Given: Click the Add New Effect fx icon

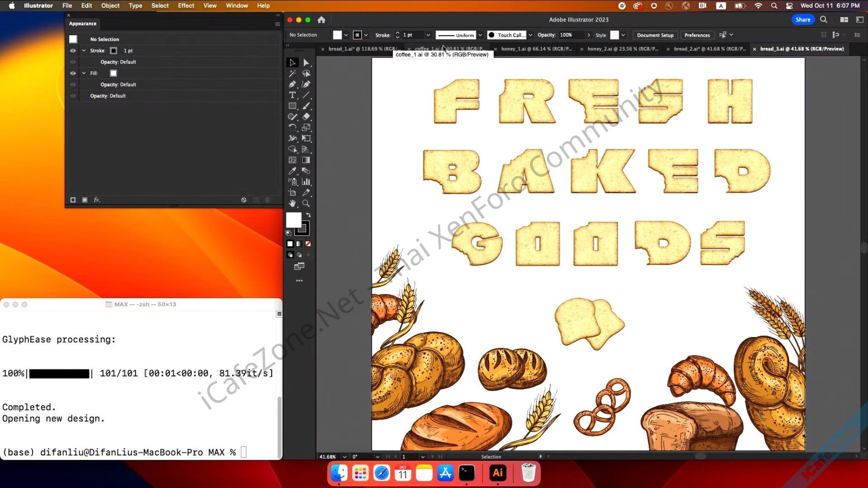Looking at the screenshot, I should [x=97, y=200].
